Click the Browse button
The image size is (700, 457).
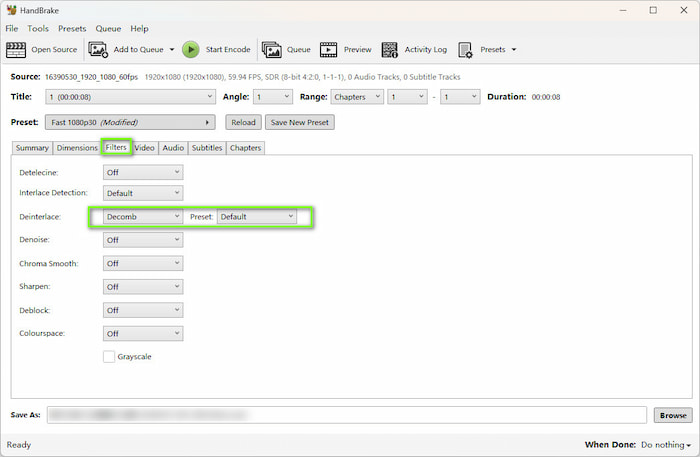pos(673,415)
